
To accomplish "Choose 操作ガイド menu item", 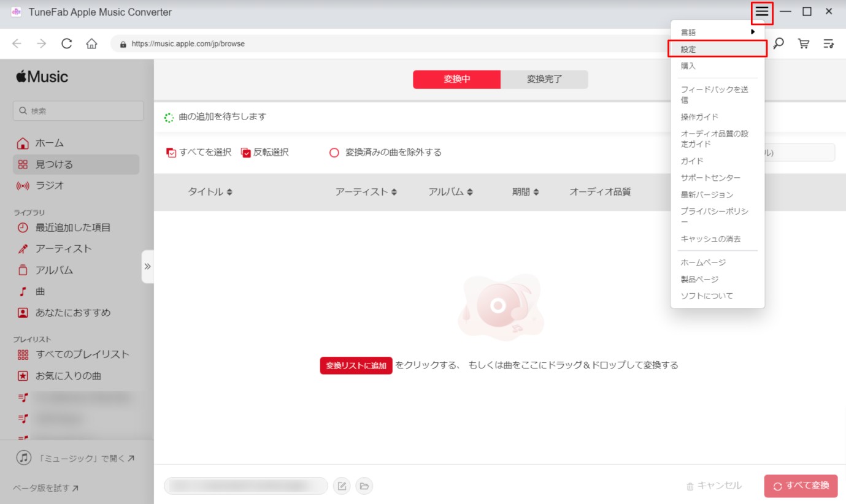I will 717,116.
